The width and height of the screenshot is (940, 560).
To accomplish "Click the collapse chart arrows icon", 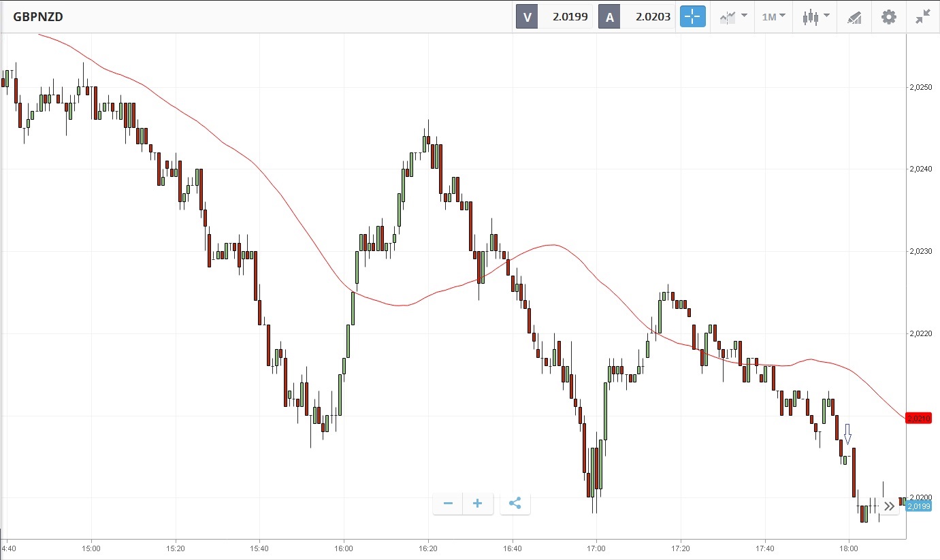I will [x=923, y=17].
